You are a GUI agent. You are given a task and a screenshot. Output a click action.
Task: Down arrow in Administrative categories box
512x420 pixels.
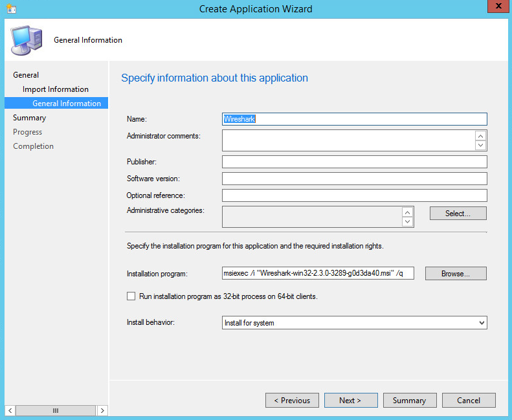pyautogui.click(x=407, y=221)
